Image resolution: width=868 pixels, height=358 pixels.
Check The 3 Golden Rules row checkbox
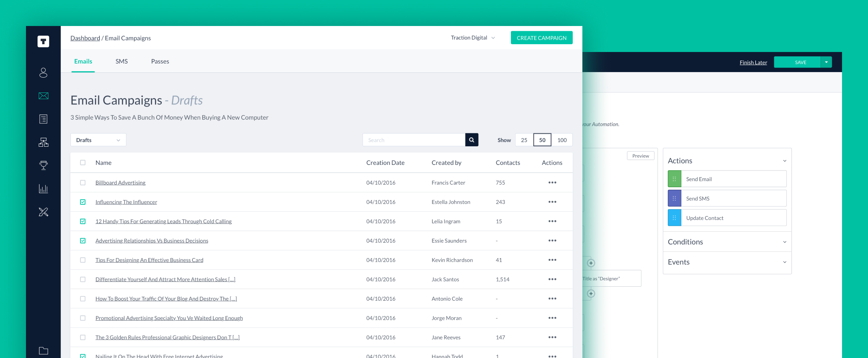tap(83, 337)
